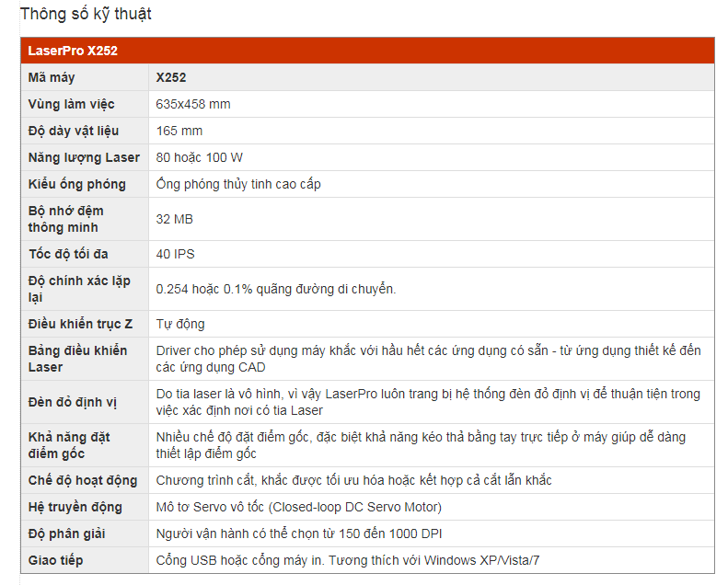Click the '40 IPS' value
Image resolution: width=728 pixels, height=585 pixels.
coord(175,254)
